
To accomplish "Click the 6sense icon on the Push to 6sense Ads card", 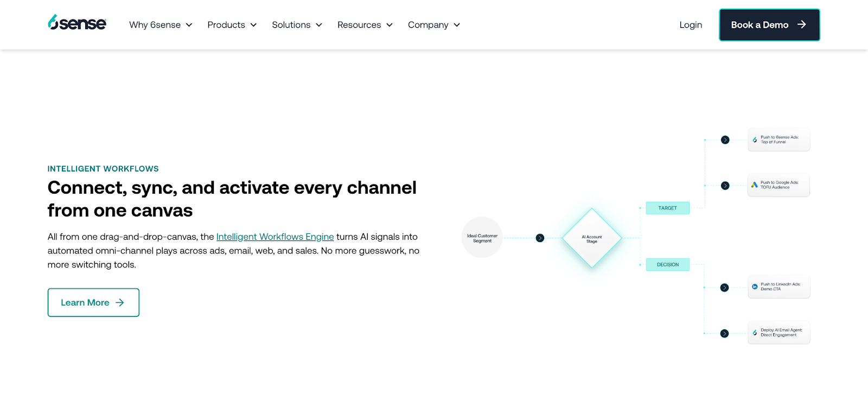I will click(755, 140).
